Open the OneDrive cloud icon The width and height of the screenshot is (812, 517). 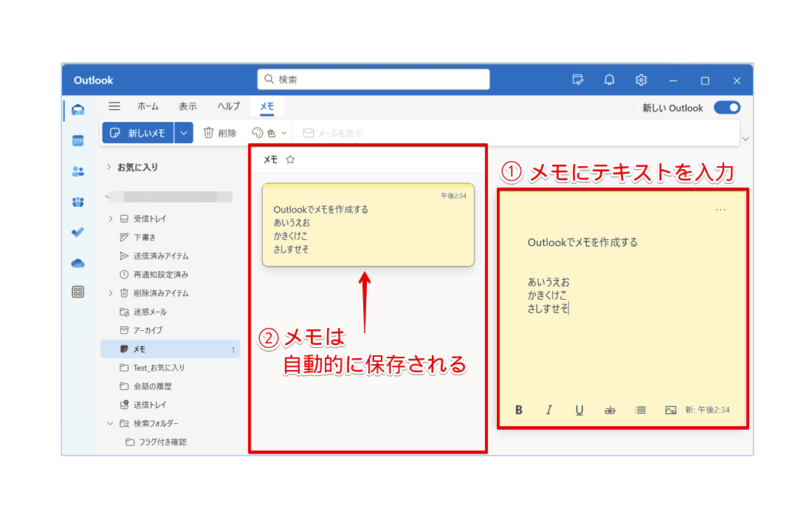(78, 263)
